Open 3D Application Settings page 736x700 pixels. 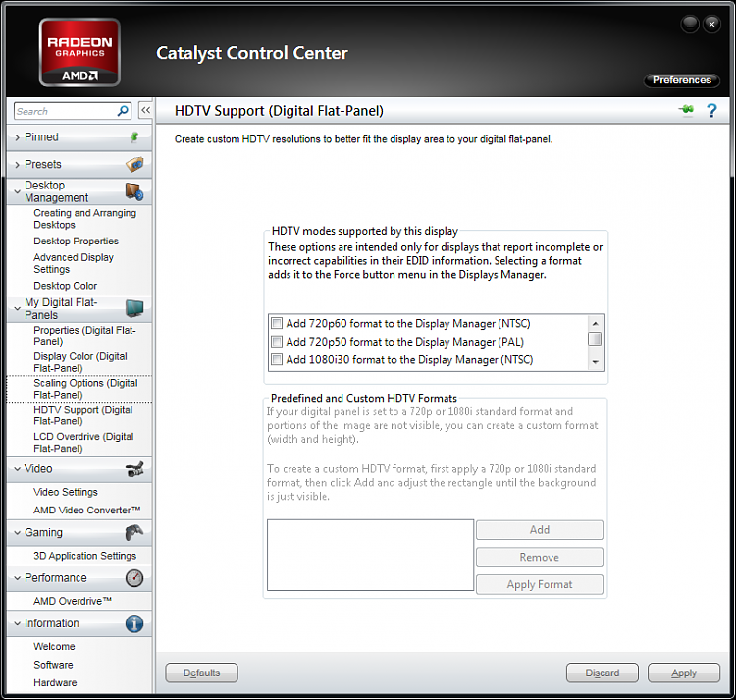click(x=85, y=556)
